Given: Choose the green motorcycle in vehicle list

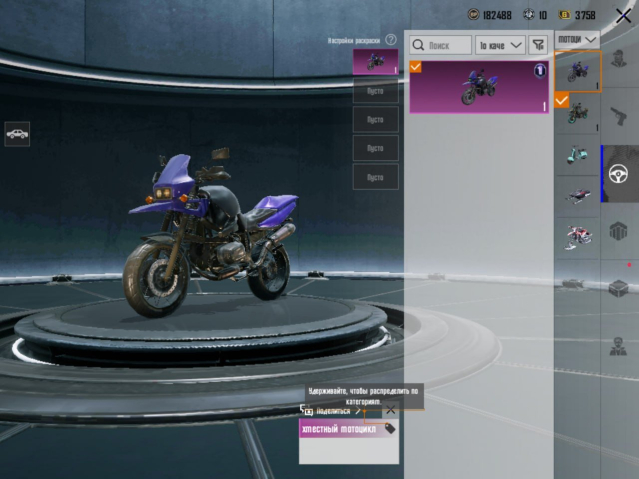Looking at the screenshot, I should (577, 114).
